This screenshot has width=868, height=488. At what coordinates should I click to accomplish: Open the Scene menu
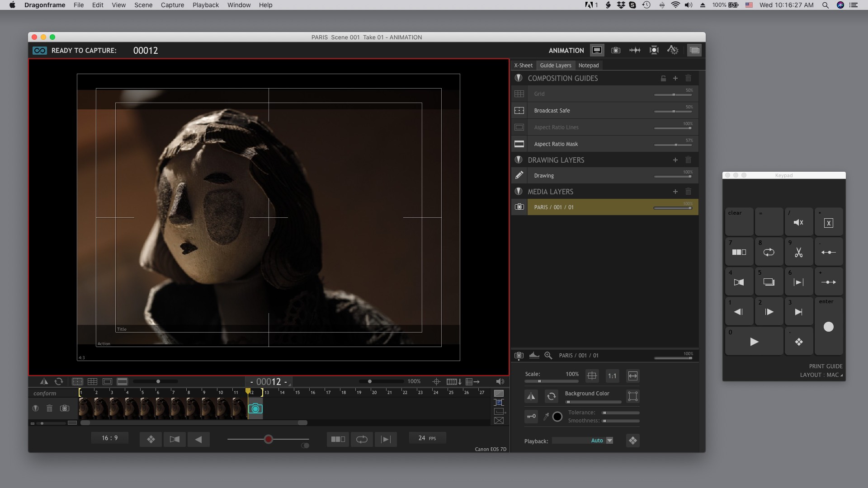tap(143, 5)
